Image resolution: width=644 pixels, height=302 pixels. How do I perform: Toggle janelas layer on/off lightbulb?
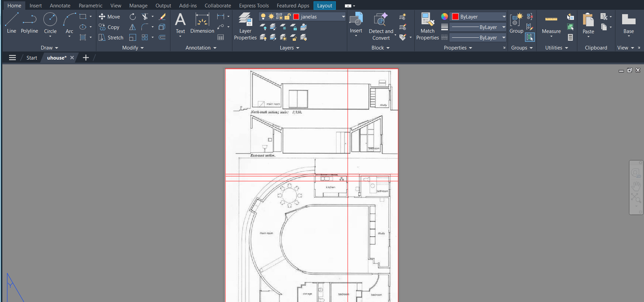[x=263, y=16]
